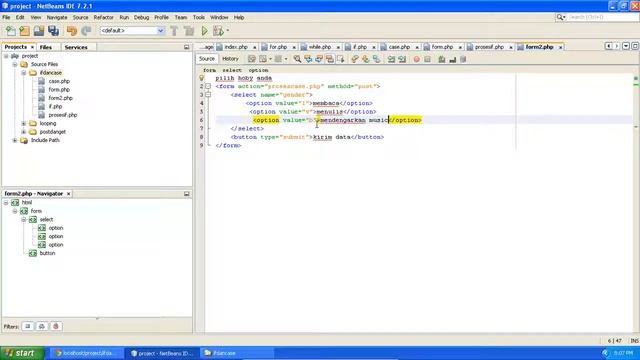Viewport: 640px width, 360px height.
Task: Click the New File toolbar icon
Action: (11, 31)
